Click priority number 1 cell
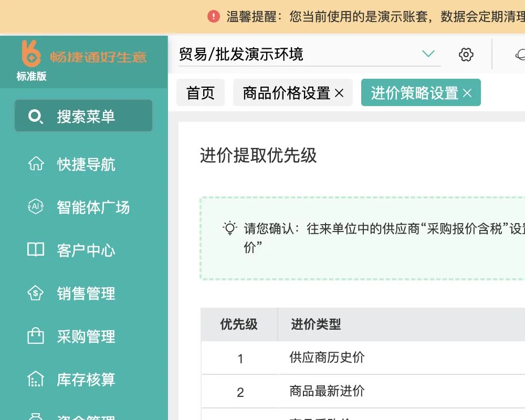This screenshot has width=525, height=420. click(x=240, y=359)
